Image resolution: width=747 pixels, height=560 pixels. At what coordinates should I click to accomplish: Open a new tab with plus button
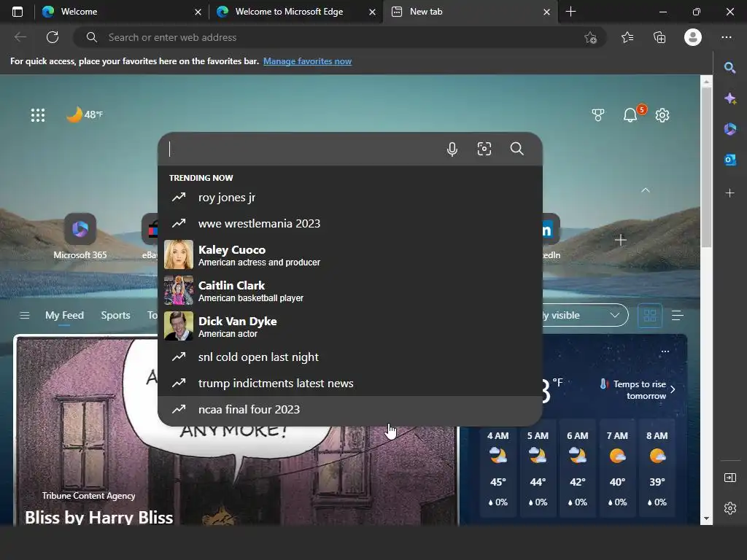click(570, 12)
